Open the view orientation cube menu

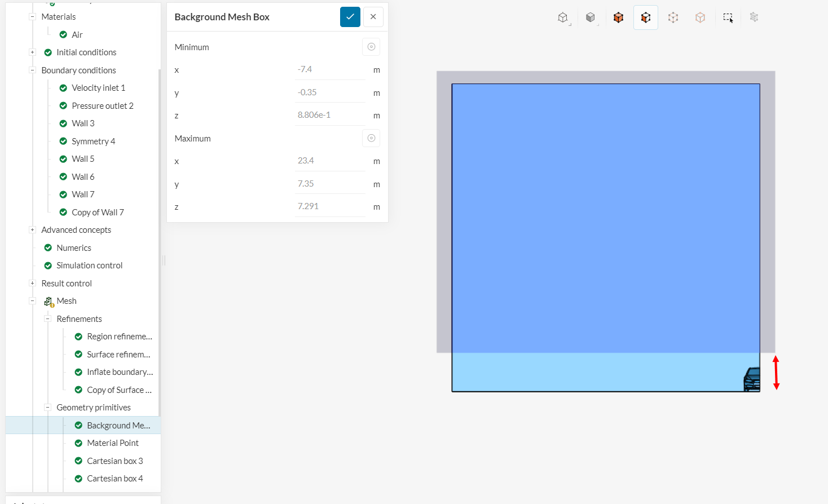click(x=563, y=18)
